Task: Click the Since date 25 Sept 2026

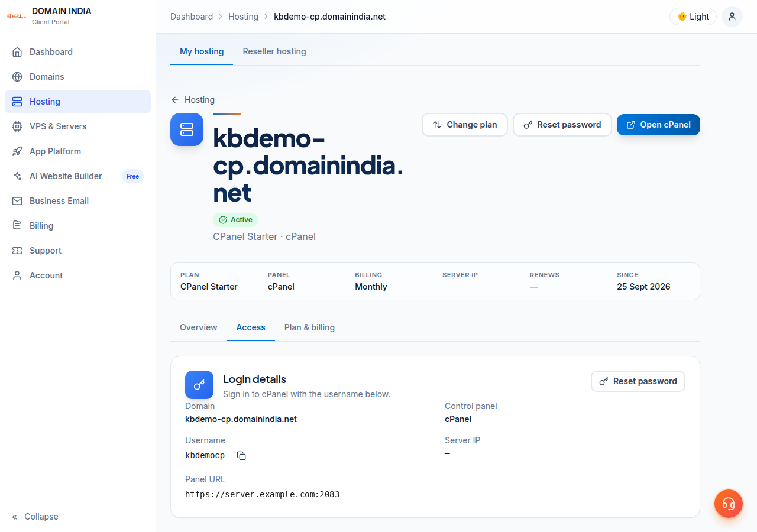Action: 643,287
